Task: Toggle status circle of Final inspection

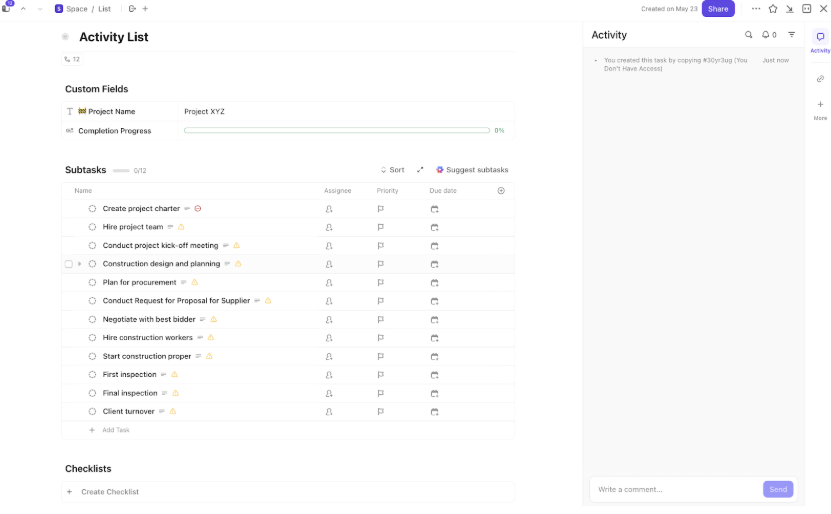Action: (92, 393)
